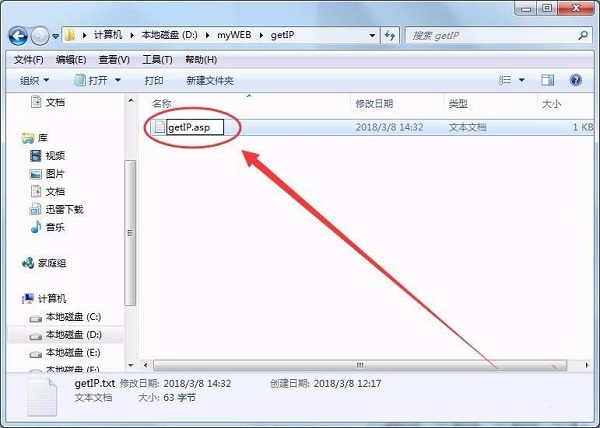Expand the arrow after 本地磁盘 (D:) breadcrumb
This screenshot has width=600, height=428.
(207, 35)
